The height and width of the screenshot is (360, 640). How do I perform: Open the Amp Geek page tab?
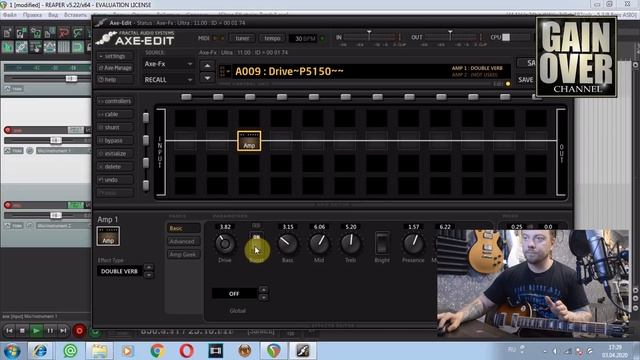(x=183, y=254)
